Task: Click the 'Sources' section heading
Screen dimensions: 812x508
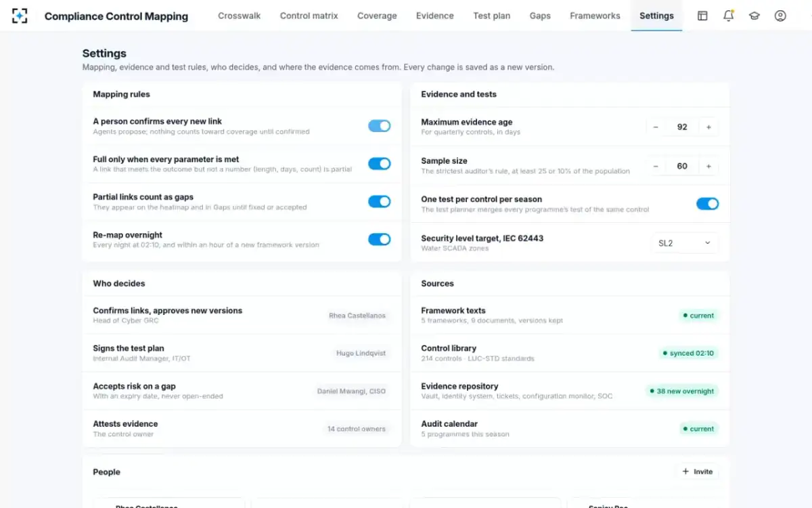Action: coord(437,283)
